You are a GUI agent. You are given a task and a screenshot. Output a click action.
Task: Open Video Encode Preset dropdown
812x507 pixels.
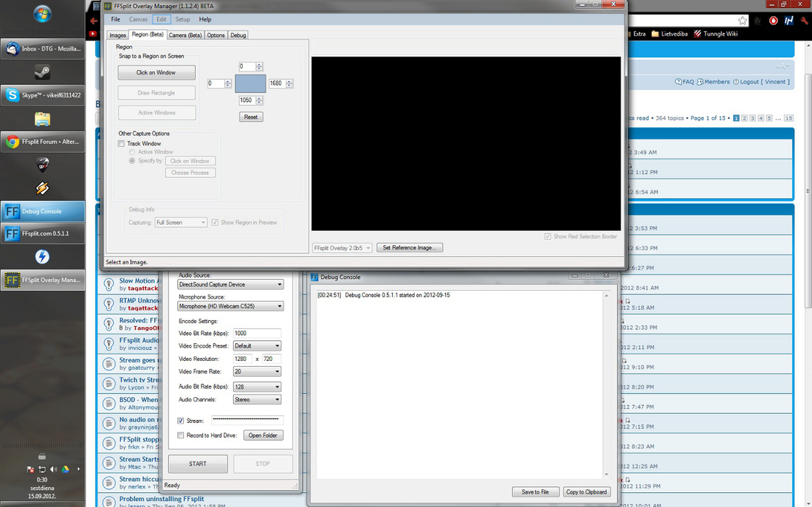(257, 345)
